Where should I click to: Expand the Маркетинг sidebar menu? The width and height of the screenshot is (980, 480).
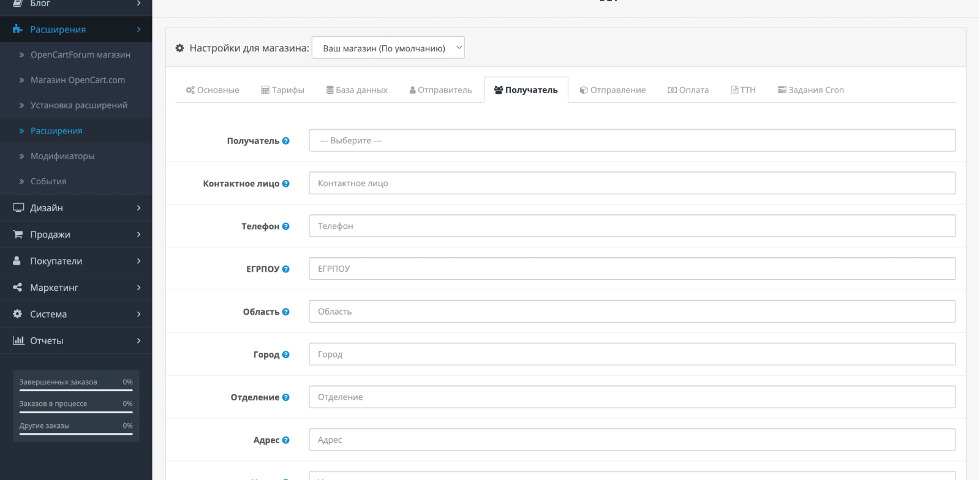pos(76,287)
